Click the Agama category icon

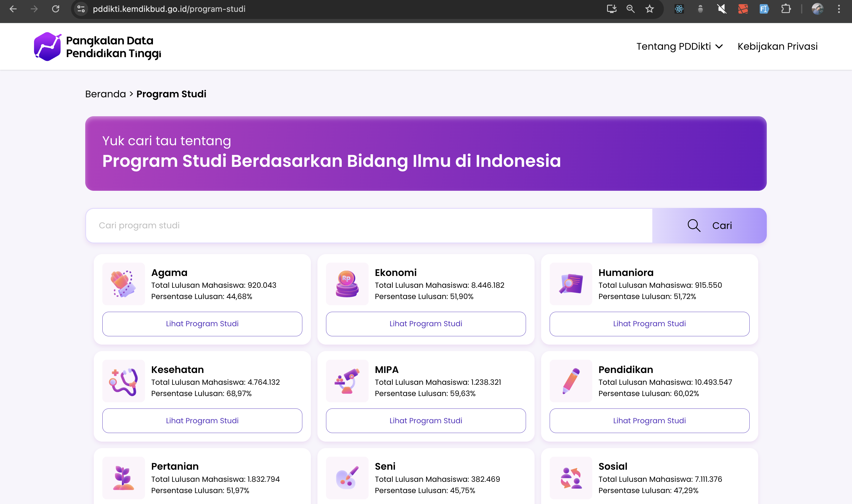pos(124,284)
